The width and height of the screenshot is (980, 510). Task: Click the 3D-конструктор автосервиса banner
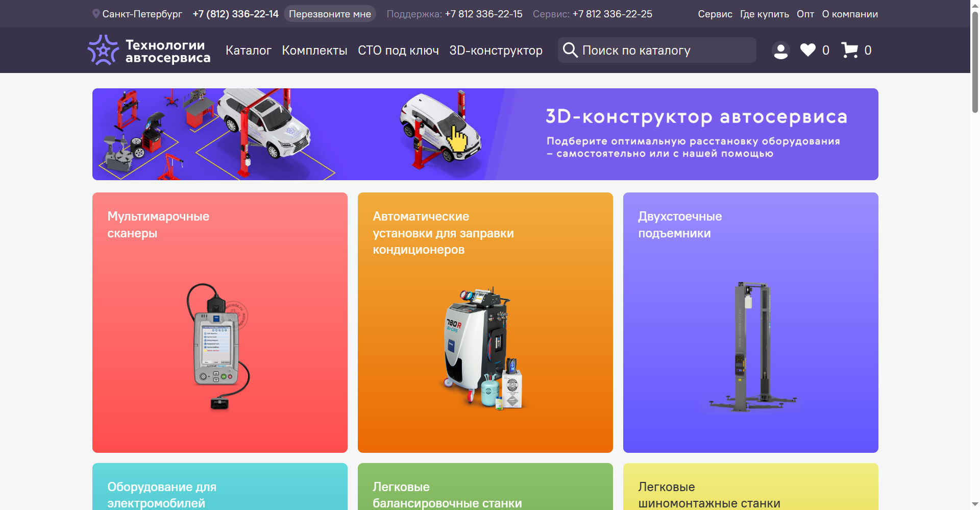click(485, 134)
